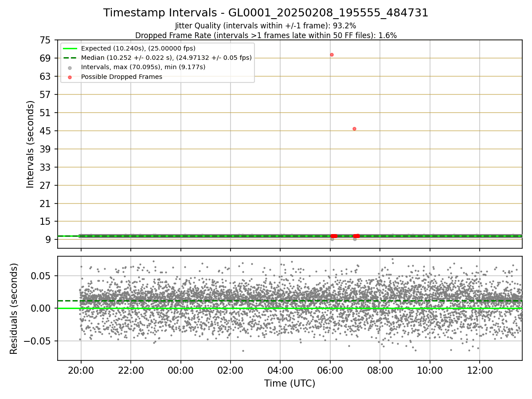Click the red dropped-frame cluster near 07:00

[356, 236]
